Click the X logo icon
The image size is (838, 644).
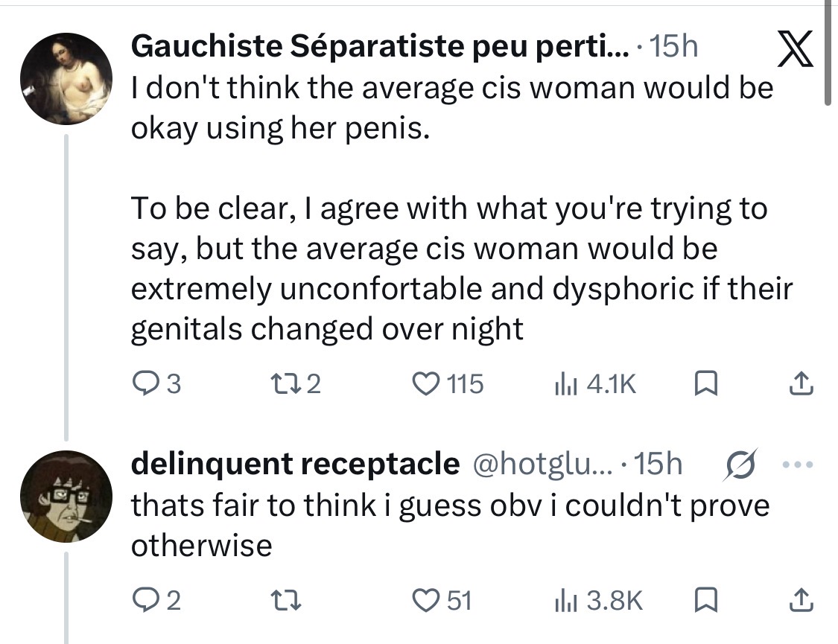[795, 48]
